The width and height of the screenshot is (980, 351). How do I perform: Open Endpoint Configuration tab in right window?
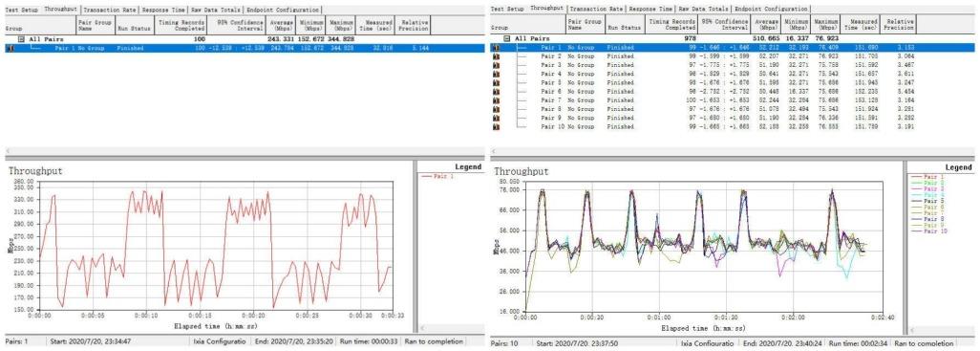pos(771,10)
